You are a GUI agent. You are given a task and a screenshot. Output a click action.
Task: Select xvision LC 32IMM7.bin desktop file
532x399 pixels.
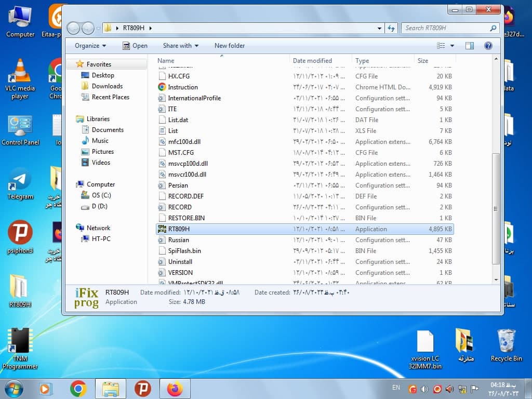tap(425, 350)
